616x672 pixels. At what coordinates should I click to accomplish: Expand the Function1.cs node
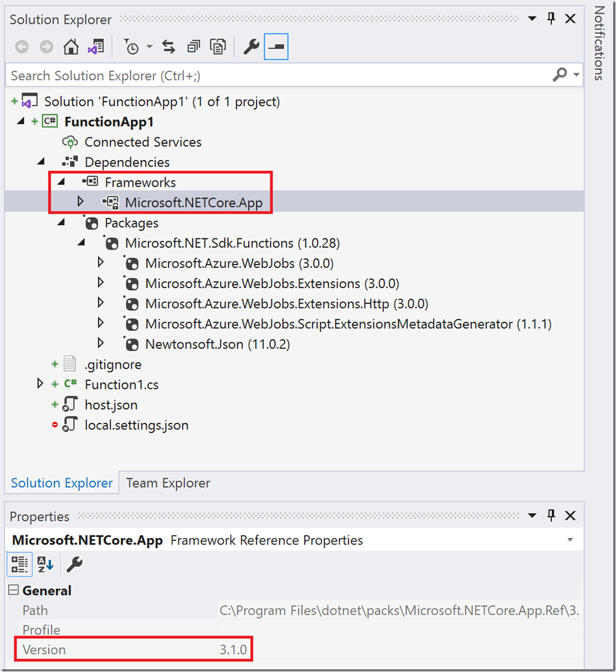[x=40, y=383]
